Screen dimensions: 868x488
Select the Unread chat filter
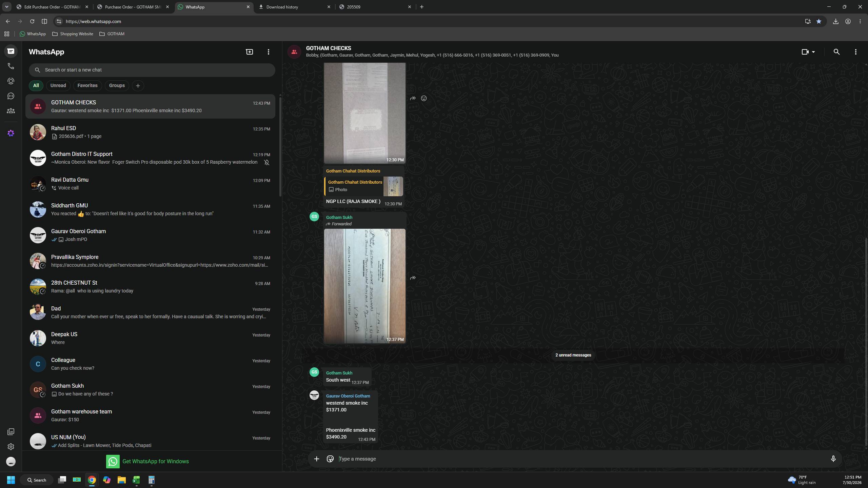[58, 85]
